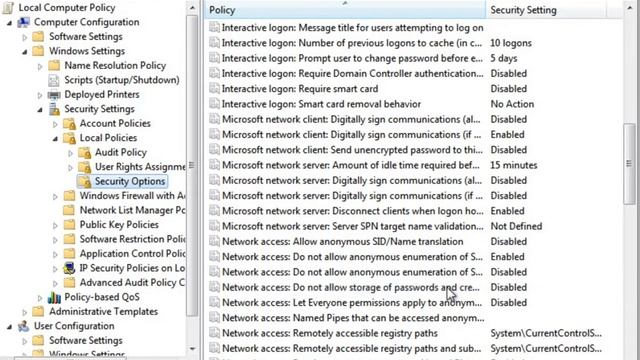Click icon beside Message title for users policy
Viewport: 640px width, 360px height.
[214, 28]
